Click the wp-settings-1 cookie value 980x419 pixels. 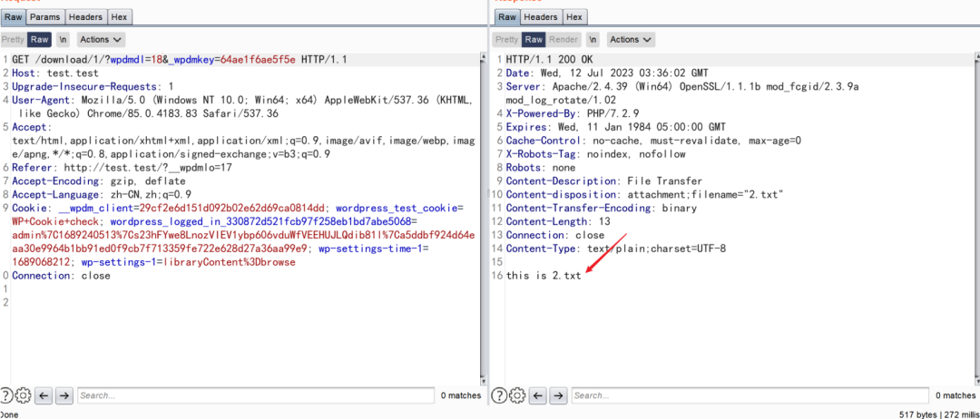228,261
